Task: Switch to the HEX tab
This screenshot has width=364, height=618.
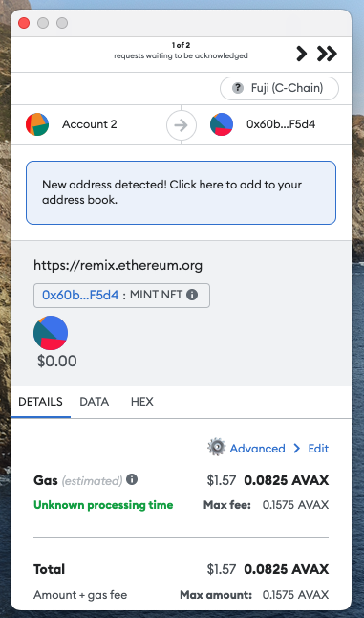Action: point(142,402)
